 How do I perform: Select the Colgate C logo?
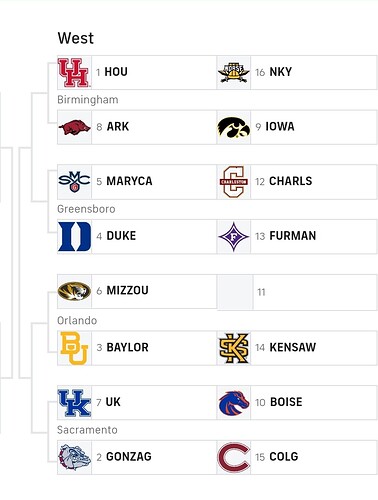(x=234, y=457)
